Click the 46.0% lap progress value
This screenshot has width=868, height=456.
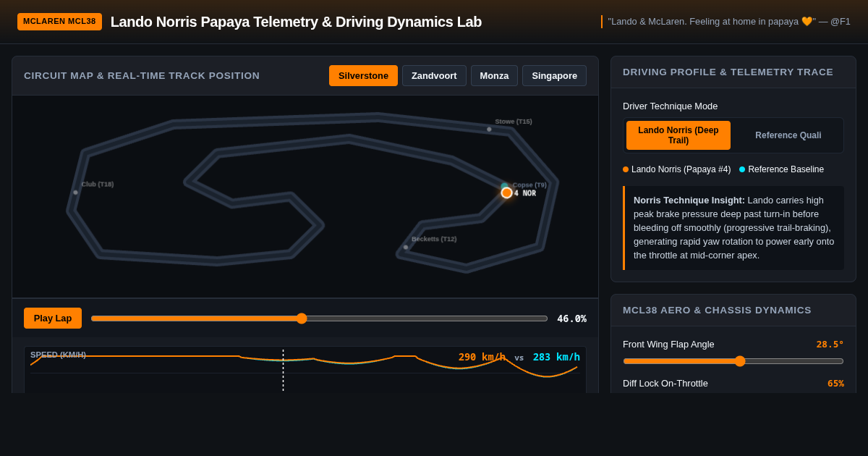coord(571,318)
